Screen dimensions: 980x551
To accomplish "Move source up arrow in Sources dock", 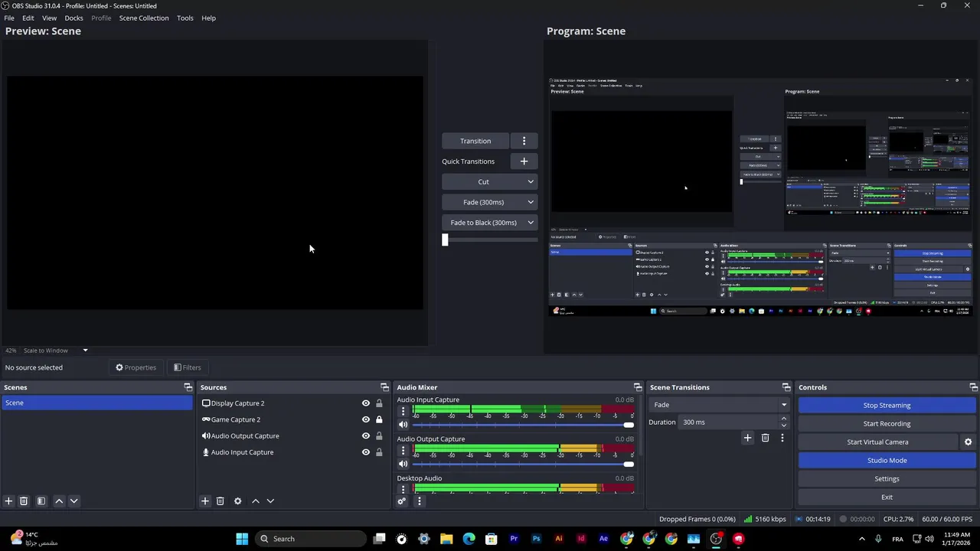I will click(x=256, y=501).
